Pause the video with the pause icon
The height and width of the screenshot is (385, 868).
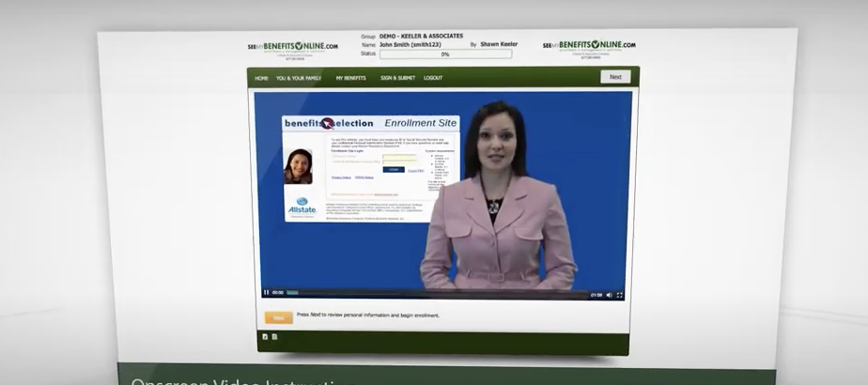pyautogui.click(x=266, y=293)
